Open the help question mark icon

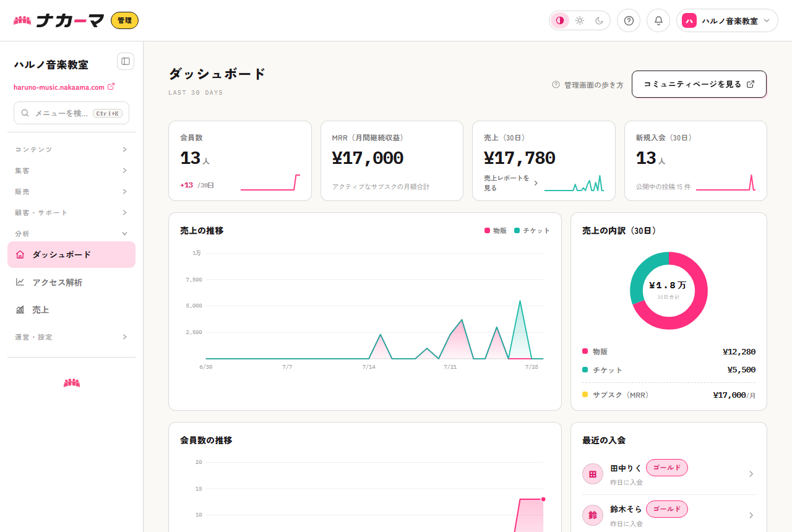click(629, 20)
